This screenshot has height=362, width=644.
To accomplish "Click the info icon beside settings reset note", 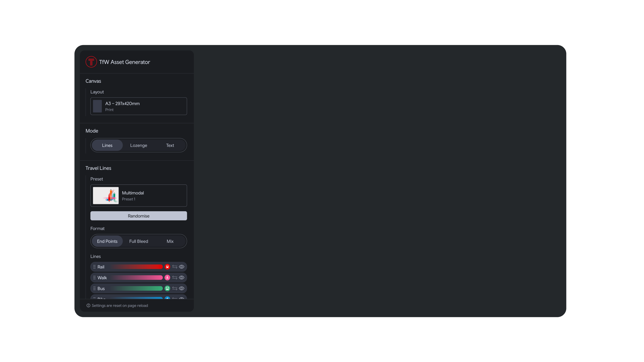I will 88,306.
